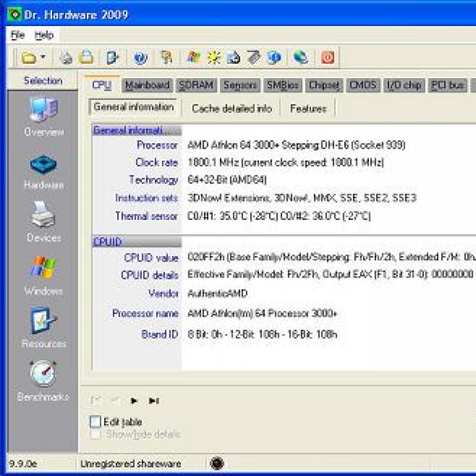Click the blue document export toolbar icon
The image size is (476, 476).
[112, 58]
